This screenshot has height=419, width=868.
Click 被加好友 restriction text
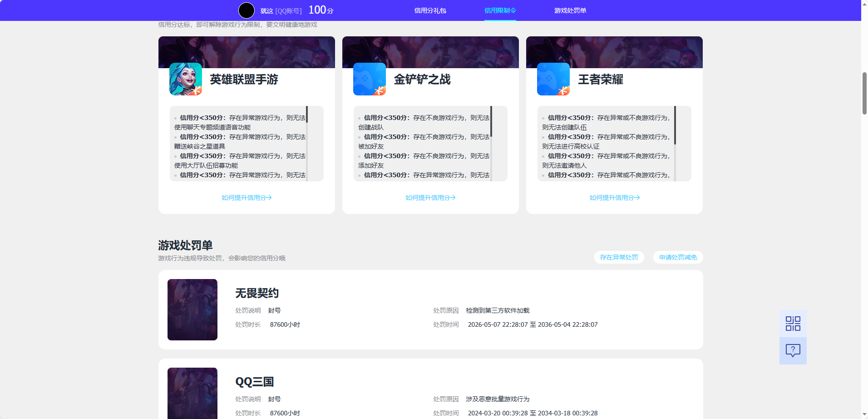371,146
